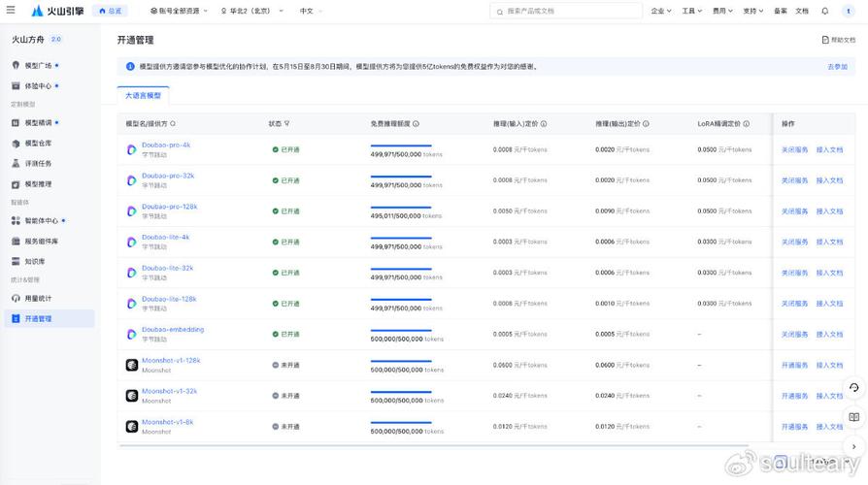Open the user avatar menu
The height and width of the screenshot is (485, 868).
(848, 11)
